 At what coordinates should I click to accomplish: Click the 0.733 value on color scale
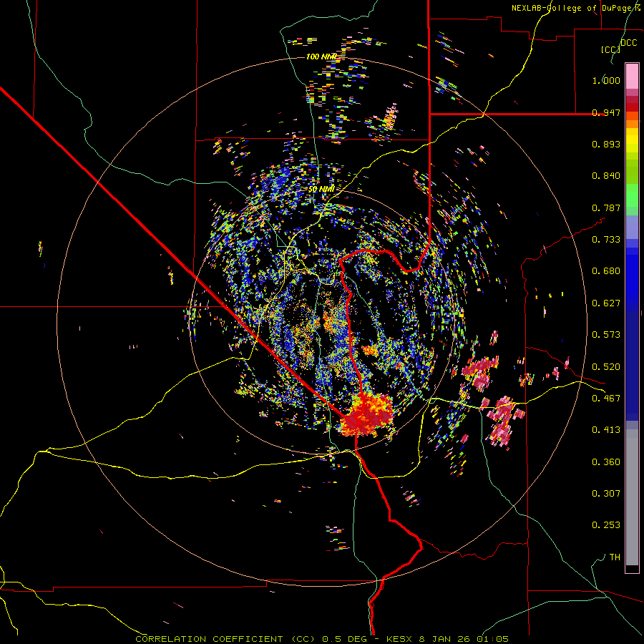pyautogui.click(x=606, y=240)
